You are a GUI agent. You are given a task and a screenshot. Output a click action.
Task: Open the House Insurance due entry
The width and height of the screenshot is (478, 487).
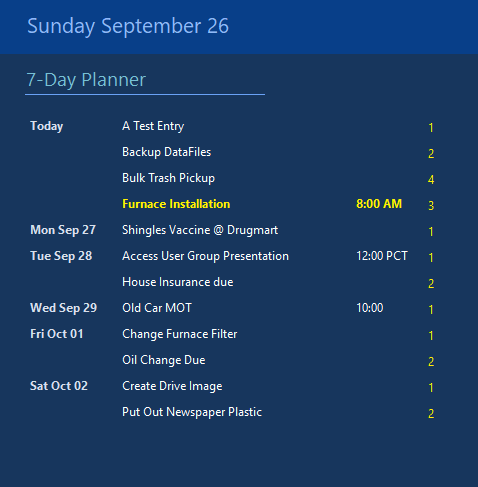click(178, 282)
